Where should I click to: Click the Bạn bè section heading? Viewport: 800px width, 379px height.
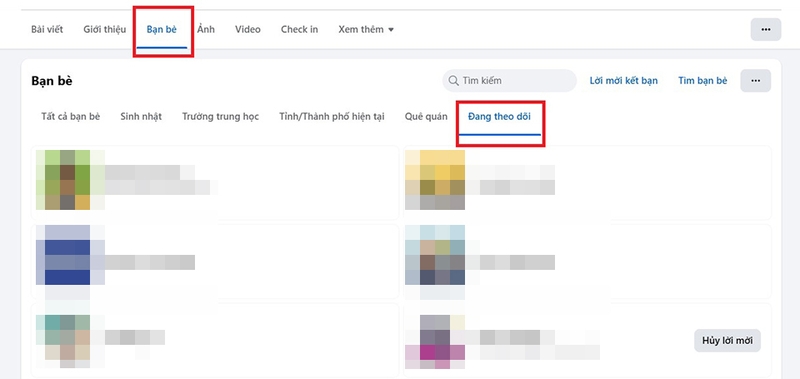click(52, 81)
